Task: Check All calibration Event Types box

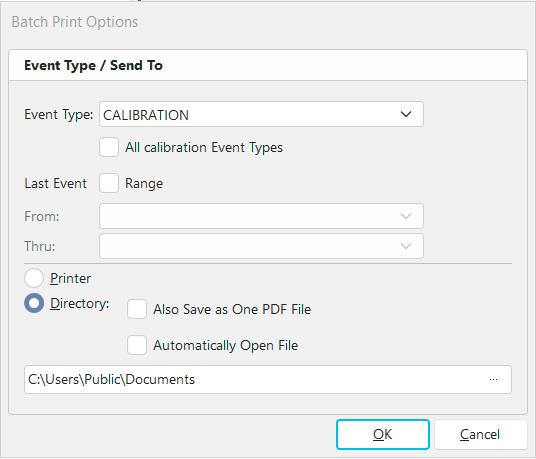Action: tap(109, 147)
